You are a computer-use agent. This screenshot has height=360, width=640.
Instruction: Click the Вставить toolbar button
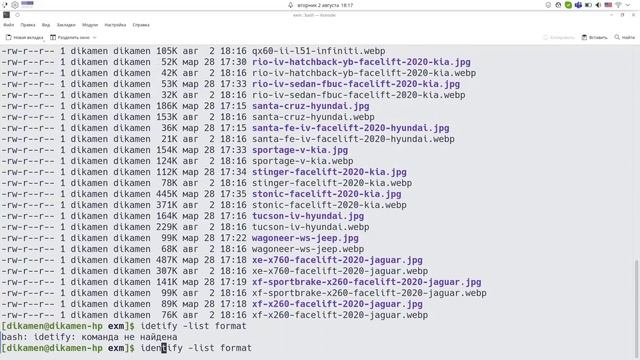594,38
